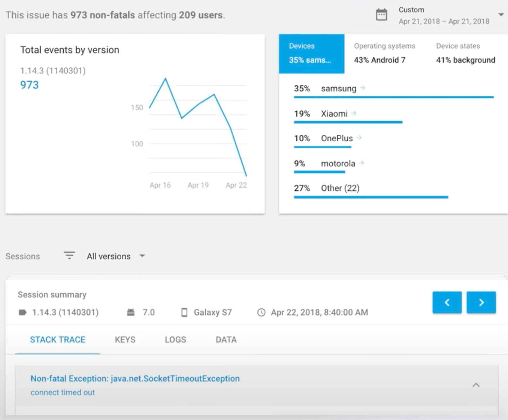This screenshot has width=508, height=420.
Task: Click the Custom Apr 21, 2018 date range
Action: [444, 15]
